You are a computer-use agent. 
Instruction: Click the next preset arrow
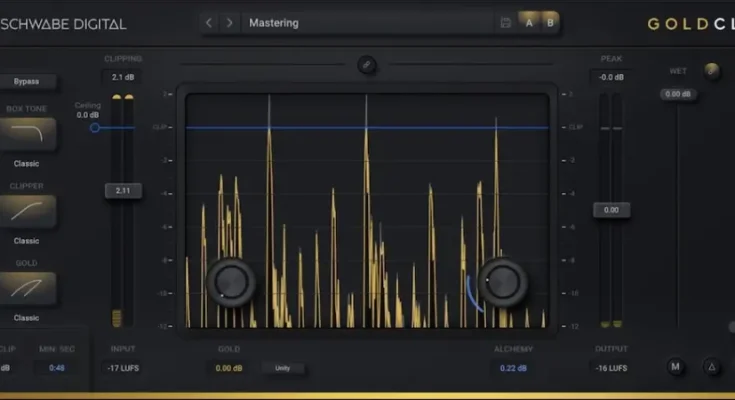click(x=229, y=22)
